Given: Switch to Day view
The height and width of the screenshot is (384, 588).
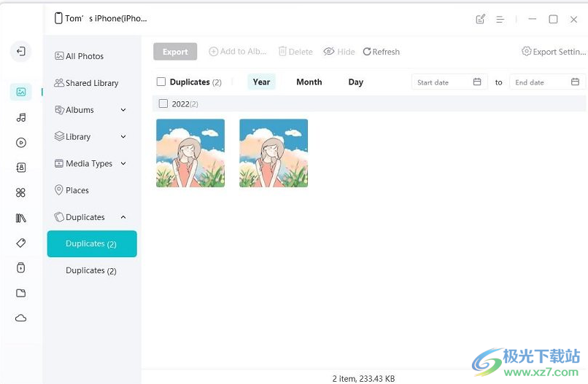Looking at the screenshot, I should pos(355,82).
